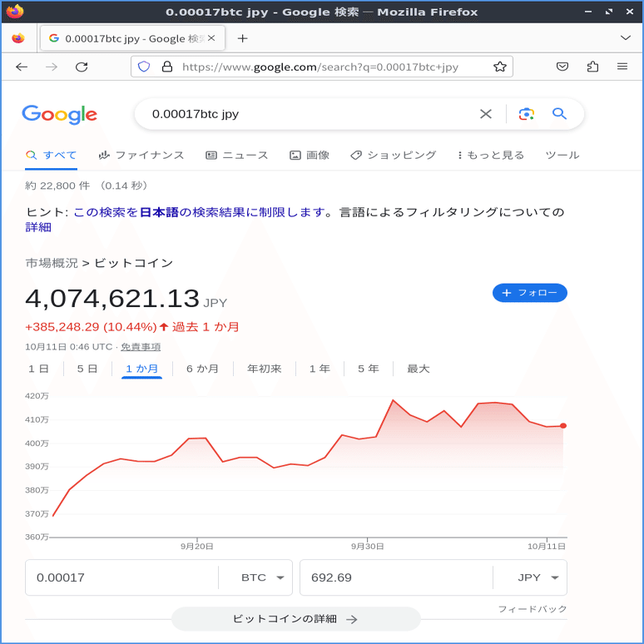Screen dimensions: 644x644
Task: Click the 約 22,800 件 result count text
Action: (x=57, y=186)
